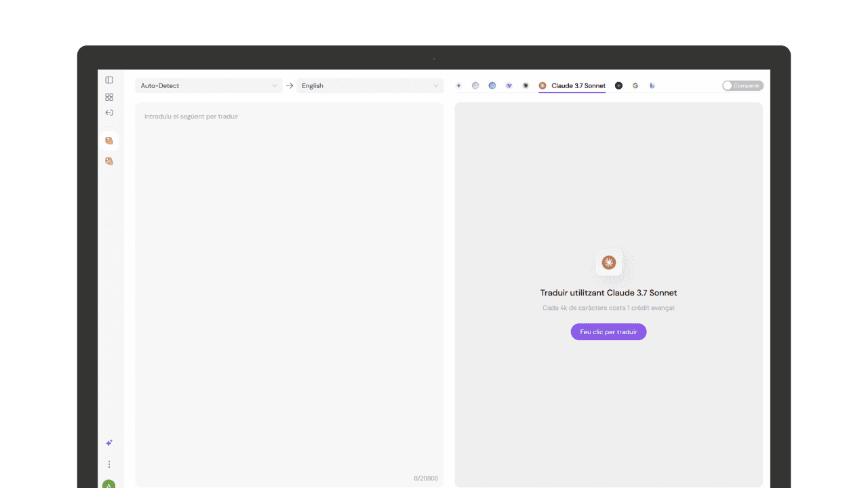The height and width of the screenshot is (488, 868).
Task: Enable the Comparar toggle switch
Action: 743,86
